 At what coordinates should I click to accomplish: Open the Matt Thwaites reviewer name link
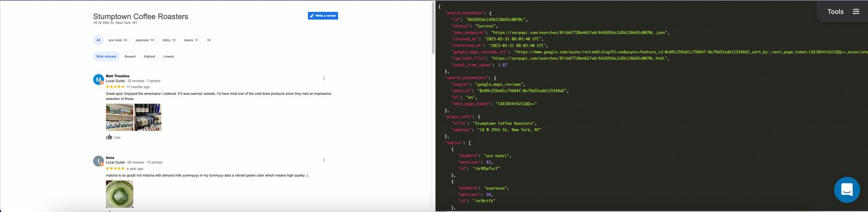point(118,76)
